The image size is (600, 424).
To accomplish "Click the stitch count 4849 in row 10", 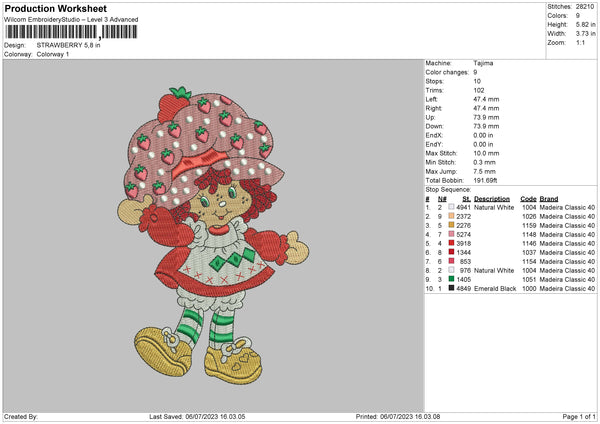I will coord(463,289).
